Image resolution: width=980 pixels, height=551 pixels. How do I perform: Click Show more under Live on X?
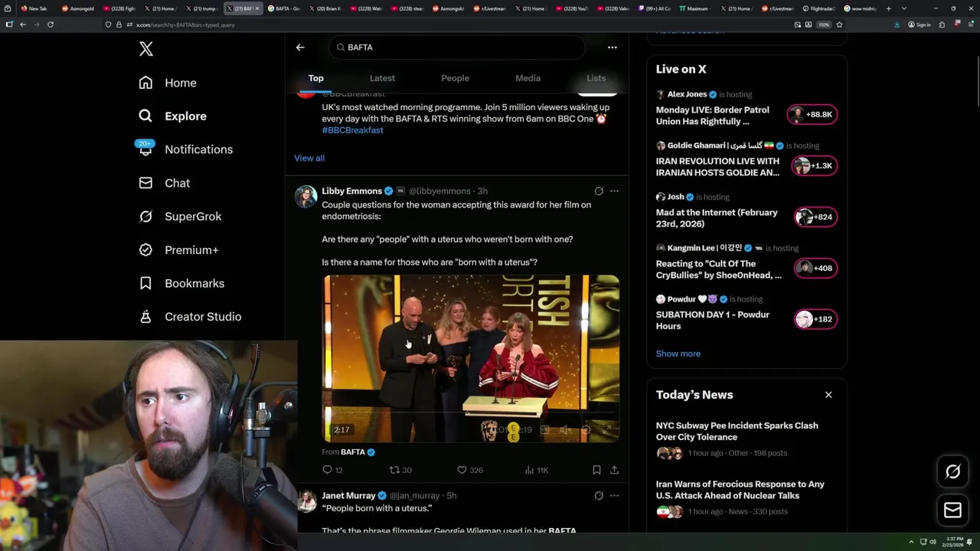point(678,354)
